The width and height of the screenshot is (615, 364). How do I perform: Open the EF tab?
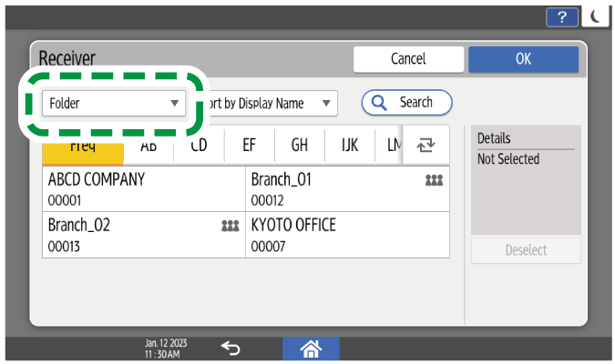click(249, 145)
